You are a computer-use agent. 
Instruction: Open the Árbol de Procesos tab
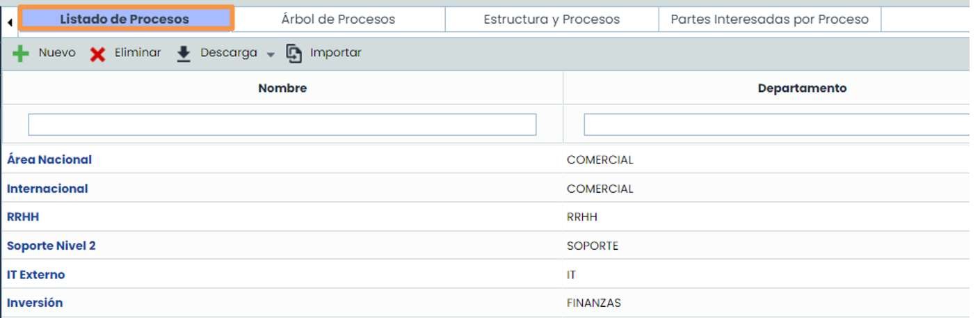click(x=338, y=19)
